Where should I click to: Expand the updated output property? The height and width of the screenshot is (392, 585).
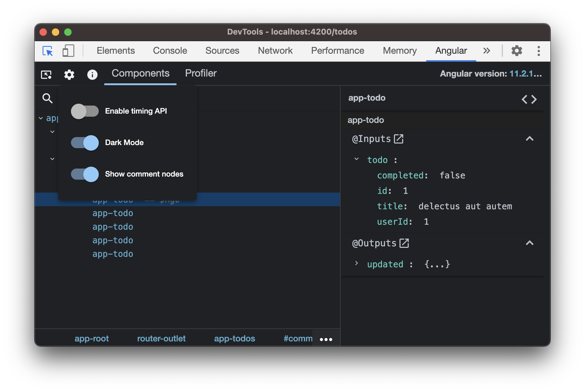(x=356, y=263)
